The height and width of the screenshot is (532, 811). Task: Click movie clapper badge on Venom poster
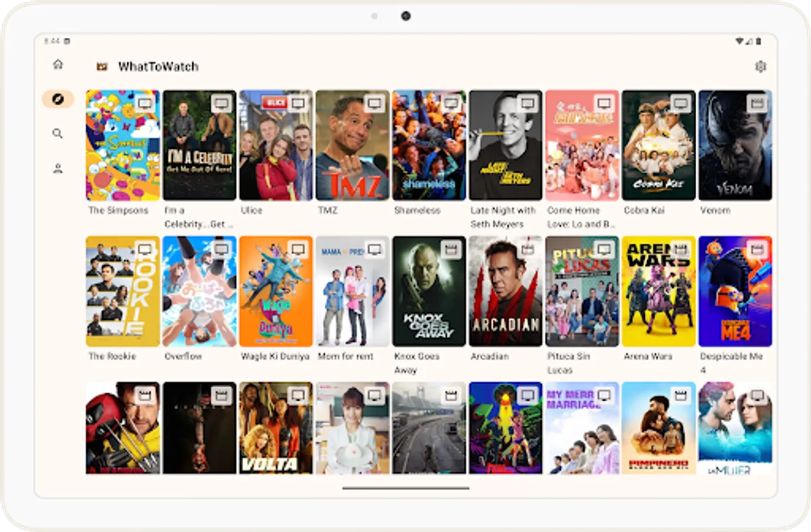[x=757, y=104]
